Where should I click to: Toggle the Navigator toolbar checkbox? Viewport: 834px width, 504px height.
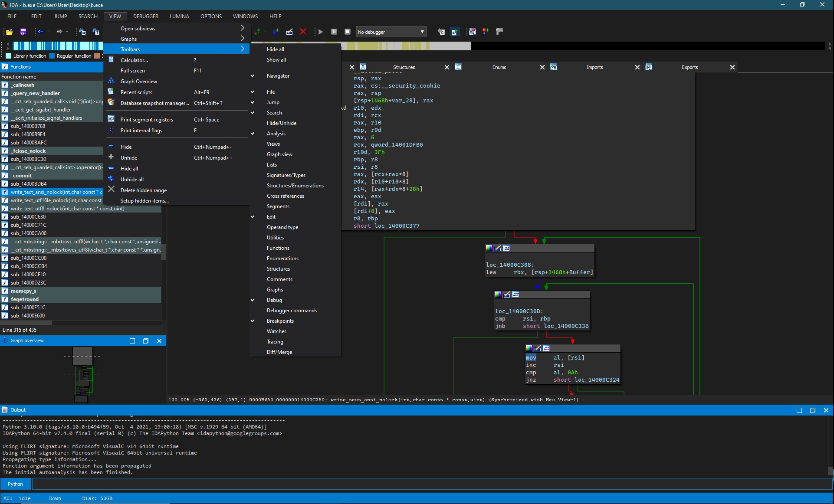(x=278, y=76)
